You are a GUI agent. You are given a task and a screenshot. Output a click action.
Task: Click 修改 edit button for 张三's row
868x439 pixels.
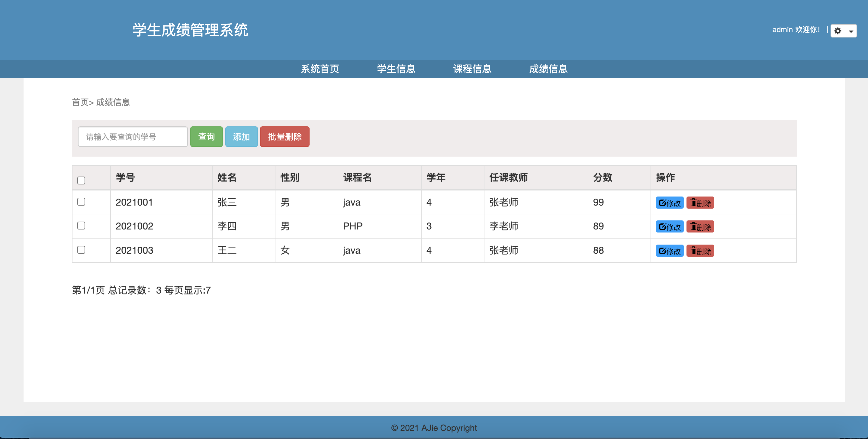tap(670, 203)
